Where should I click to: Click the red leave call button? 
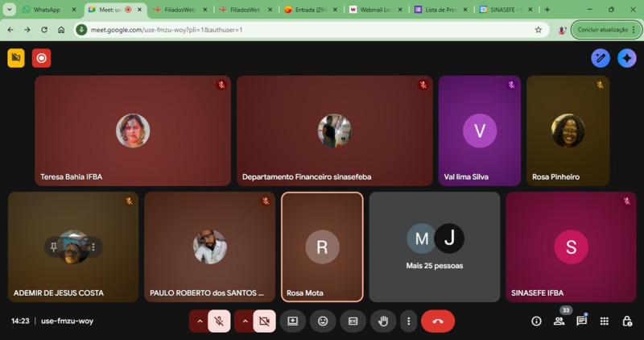click(x=437, y=321)
